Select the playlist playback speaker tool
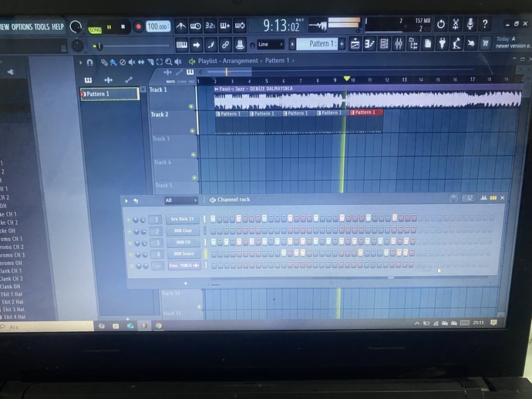Viewport: 532px width, 399px height. [x=178, y=62]
